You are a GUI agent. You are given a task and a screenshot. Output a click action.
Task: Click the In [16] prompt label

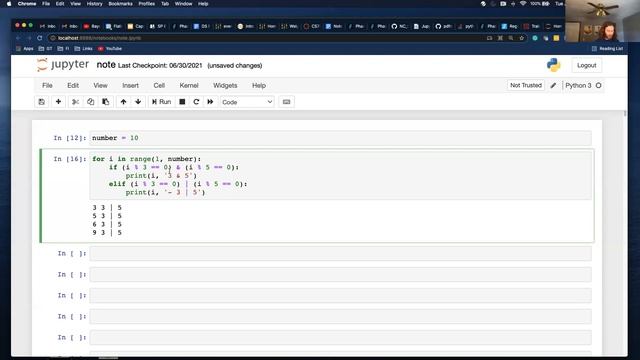(70, 159)
